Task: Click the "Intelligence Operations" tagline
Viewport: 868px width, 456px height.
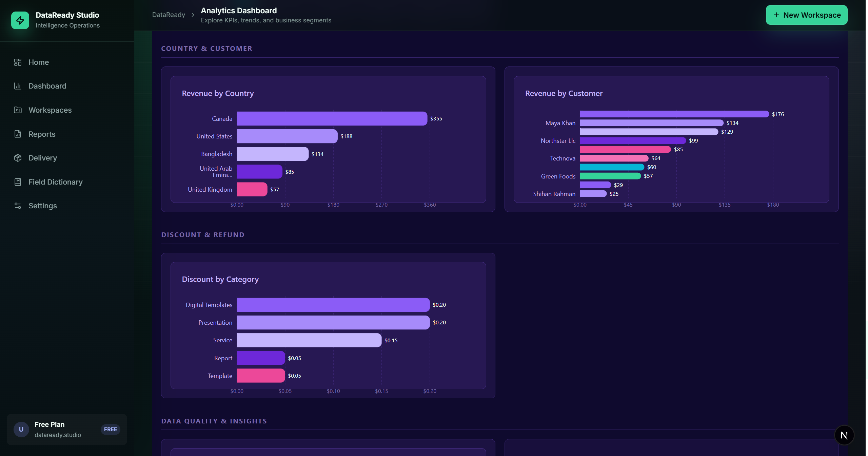Action: coord(67,25)
